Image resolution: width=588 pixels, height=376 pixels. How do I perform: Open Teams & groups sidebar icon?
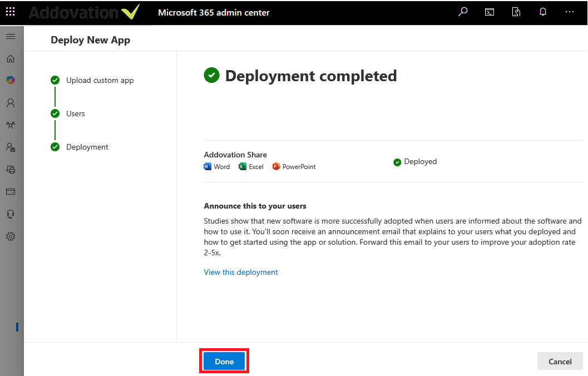[x=11, y=125]
